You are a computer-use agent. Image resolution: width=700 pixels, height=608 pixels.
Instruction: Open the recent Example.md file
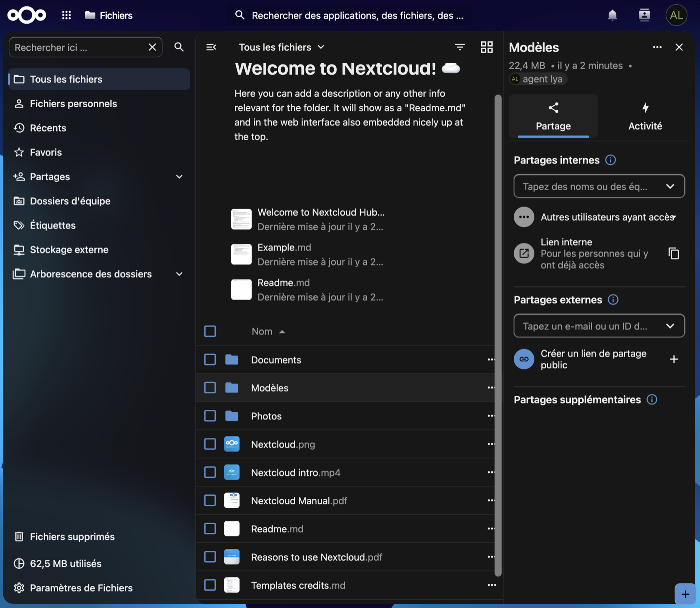point(308,254)
